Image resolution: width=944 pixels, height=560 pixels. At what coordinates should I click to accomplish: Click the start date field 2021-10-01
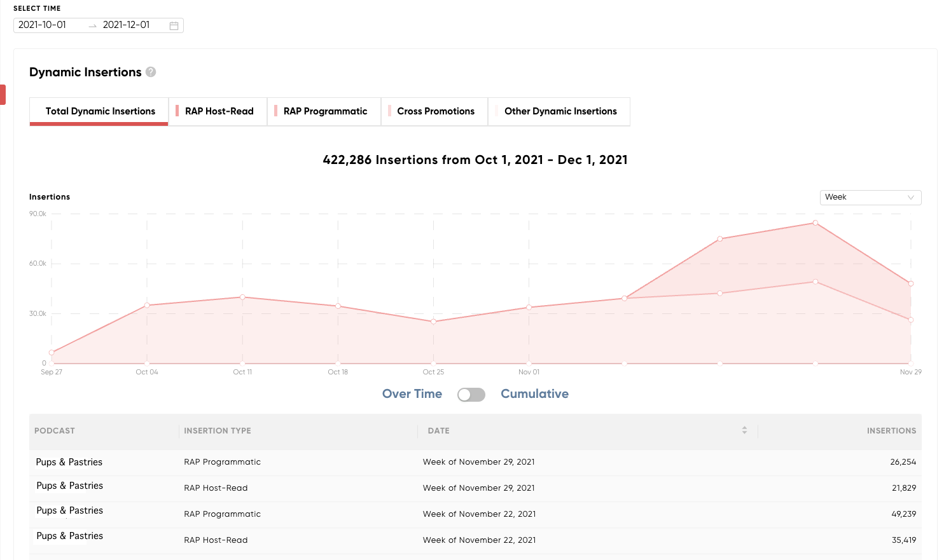pyautogui.click(x=43, y=25)
